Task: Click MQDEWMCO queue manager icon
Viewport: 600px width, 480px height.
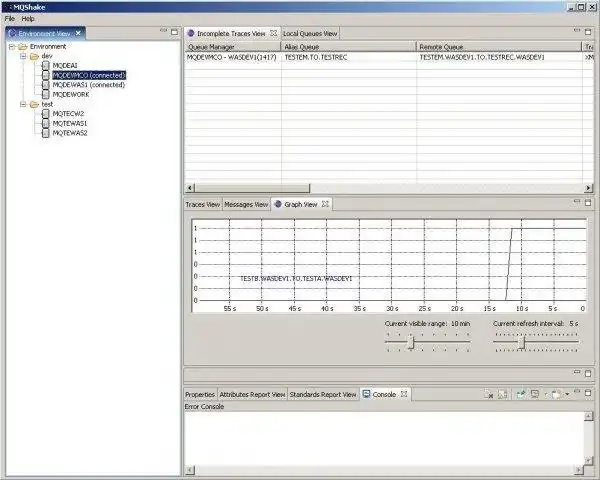Action: (x=46, y=75)
